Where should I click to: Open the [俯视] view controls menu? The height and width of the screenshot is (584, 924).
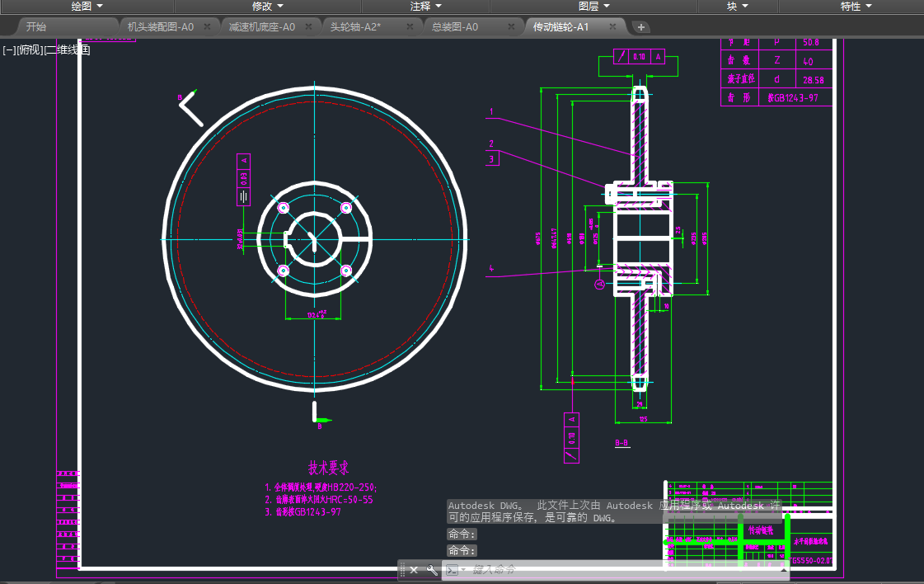click(x=30, y=50)
